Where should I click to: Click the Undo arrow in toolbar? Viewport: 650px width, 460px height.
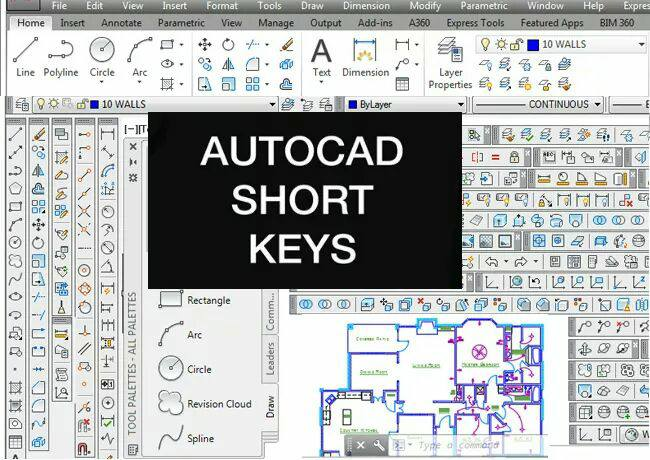492,261
